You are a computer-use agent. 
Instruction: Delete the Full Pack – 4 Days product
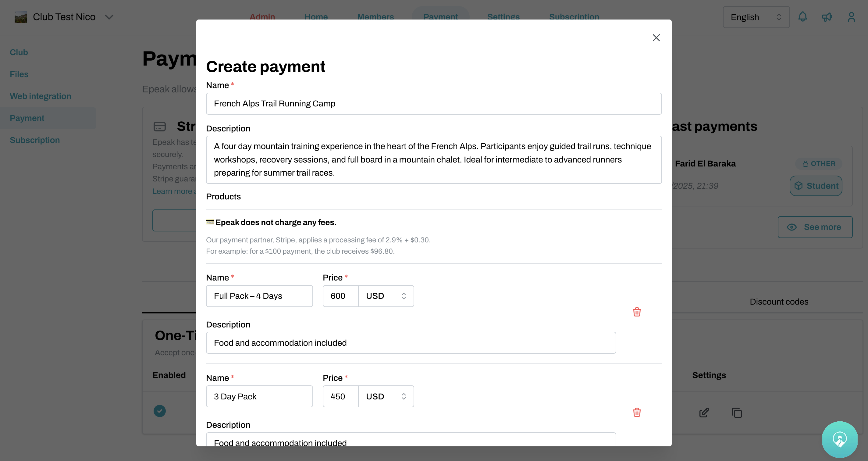tap(636, 312)
